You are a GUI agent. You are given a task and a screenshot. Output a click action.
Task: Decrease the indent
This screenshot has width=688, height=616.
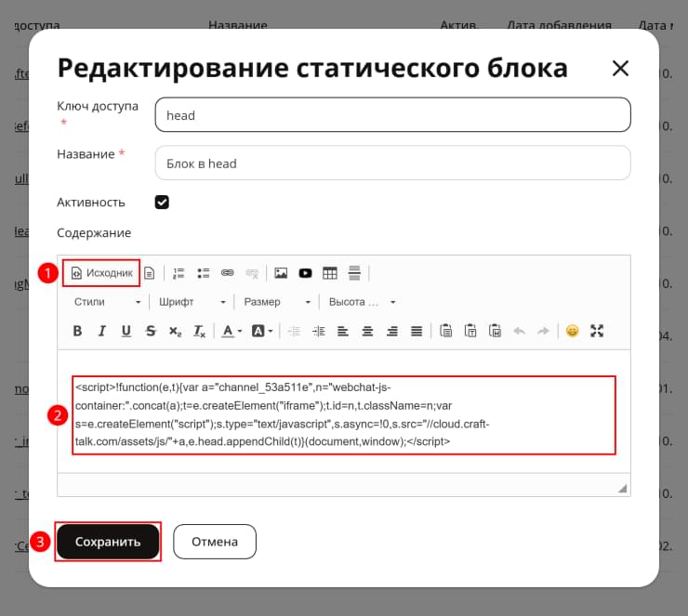pos(294,331)
